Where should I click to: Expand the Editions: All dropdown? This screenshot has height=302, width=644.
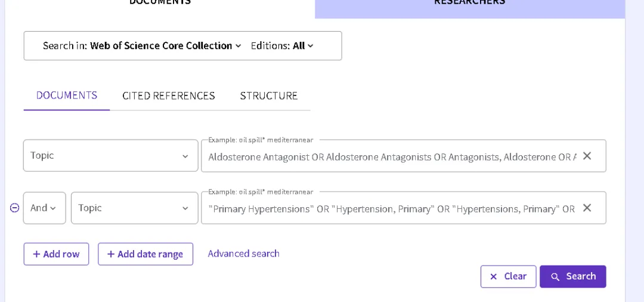click(282, 45)
